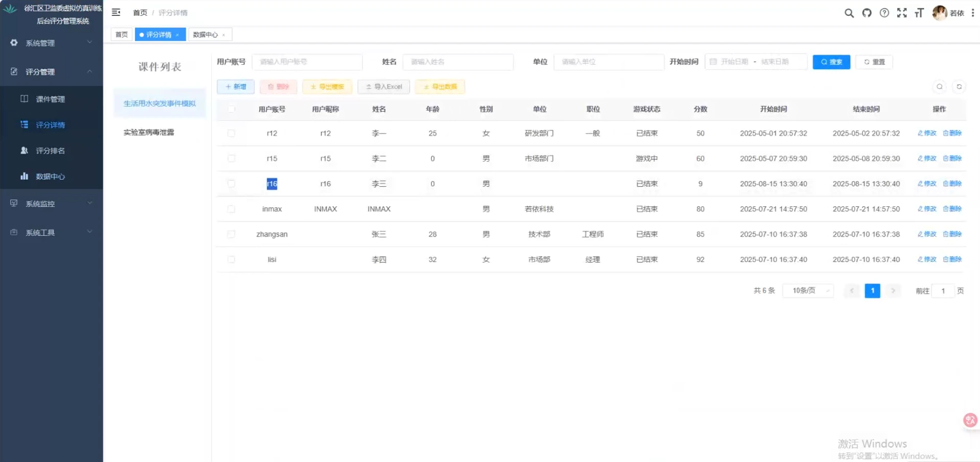Screen dimensions: 980x462
Task: Click the 重置 reset button
Action: point(874,62)
